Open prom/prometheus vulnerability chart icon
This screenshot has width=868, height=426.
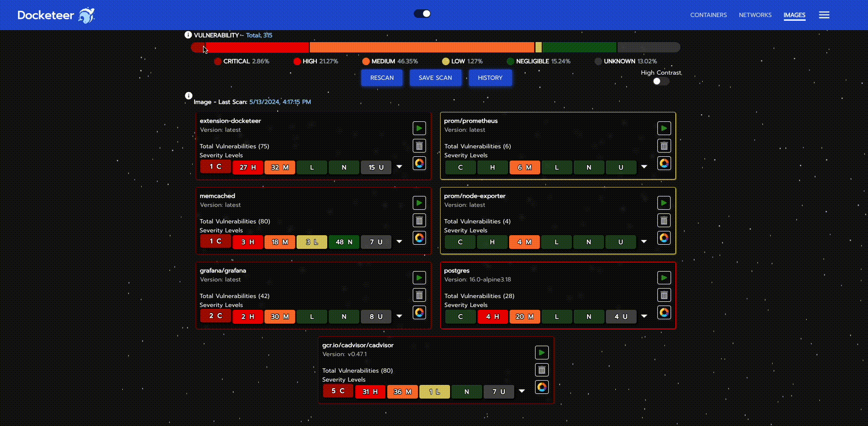(664, 163)
